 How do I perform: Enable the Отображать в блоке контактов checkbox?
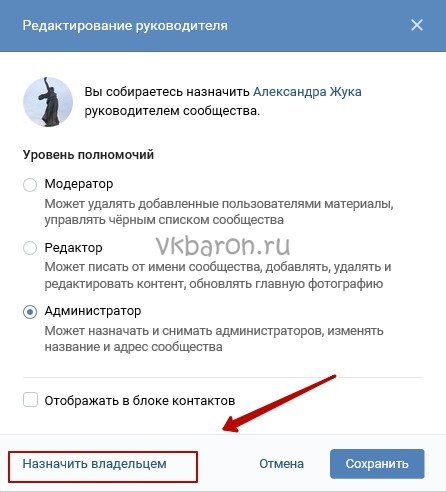(30, 400)
